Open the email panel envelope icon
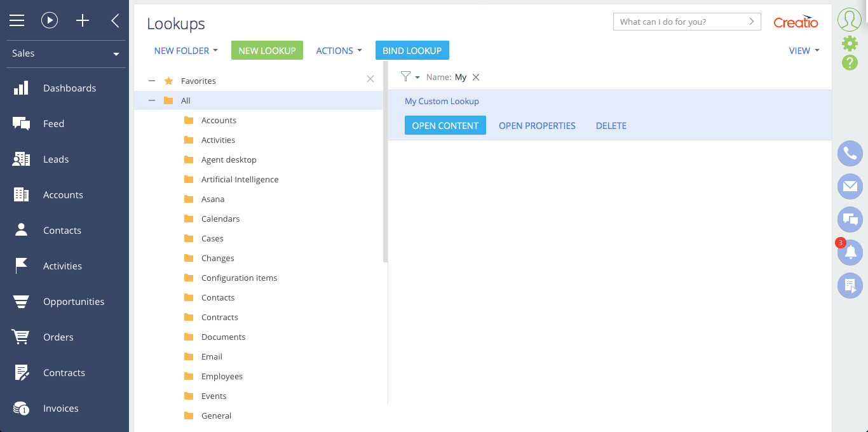Screen dimensions: 868x432 tap(850, 186)
